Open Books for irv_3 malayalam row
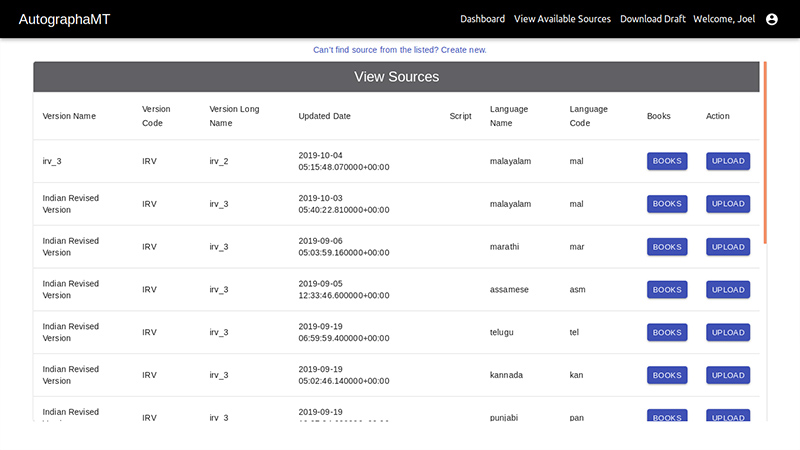 click(667, 161)
